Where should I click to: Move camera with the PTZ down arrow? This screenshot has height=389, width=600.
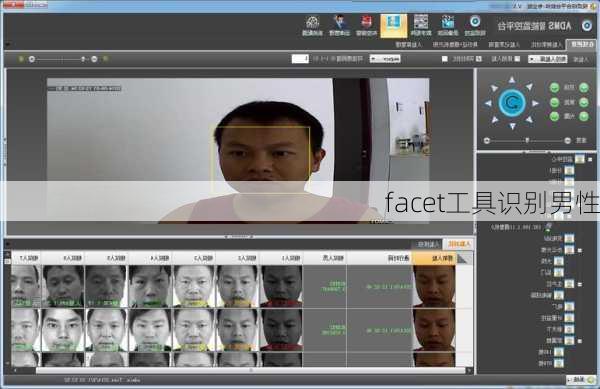tap(512, 126)
